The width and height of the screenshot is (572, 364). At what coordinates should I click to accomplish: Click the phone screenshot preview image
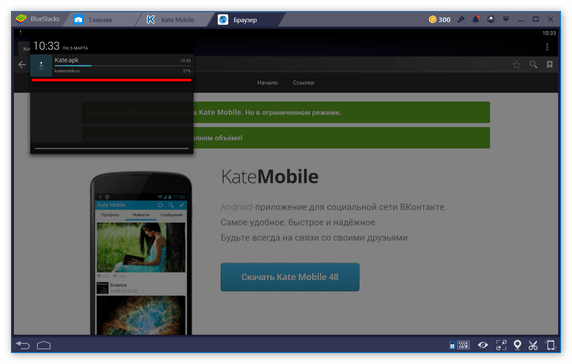(x=141, y=253)
